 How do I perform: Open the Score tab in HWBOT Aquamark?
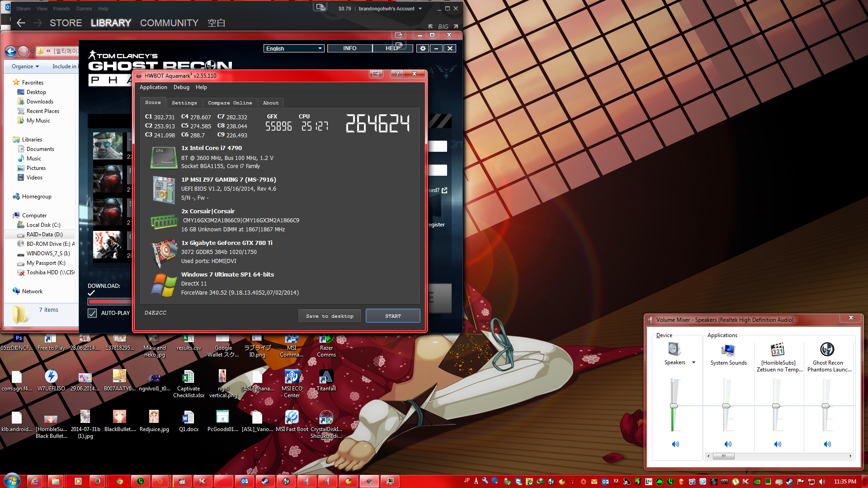pos(153,103)
